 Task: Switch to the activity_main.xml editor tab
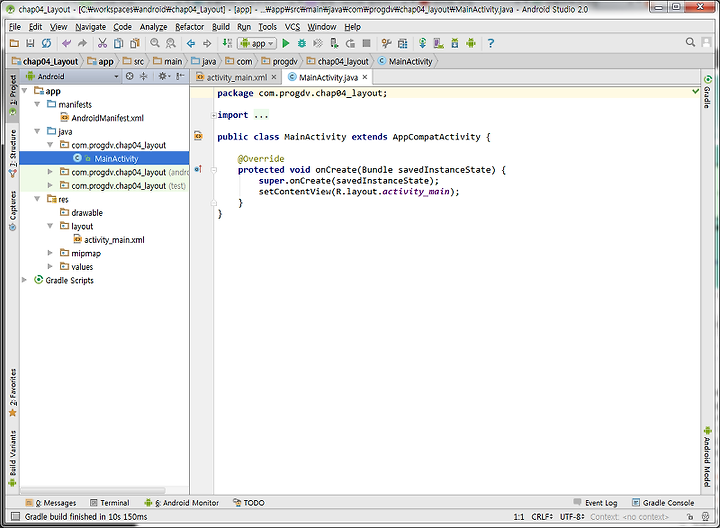236,77
